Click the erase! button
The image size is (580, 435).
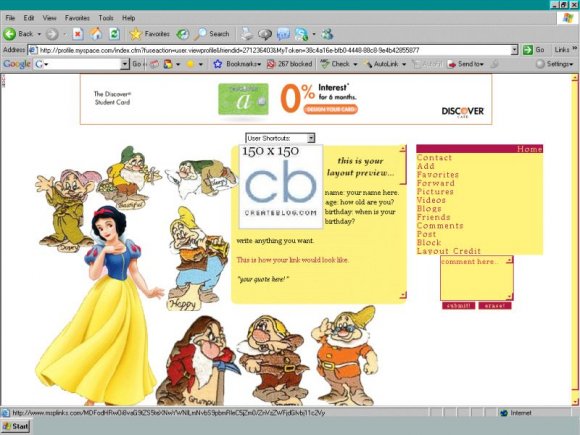click(x=495, y=306)
